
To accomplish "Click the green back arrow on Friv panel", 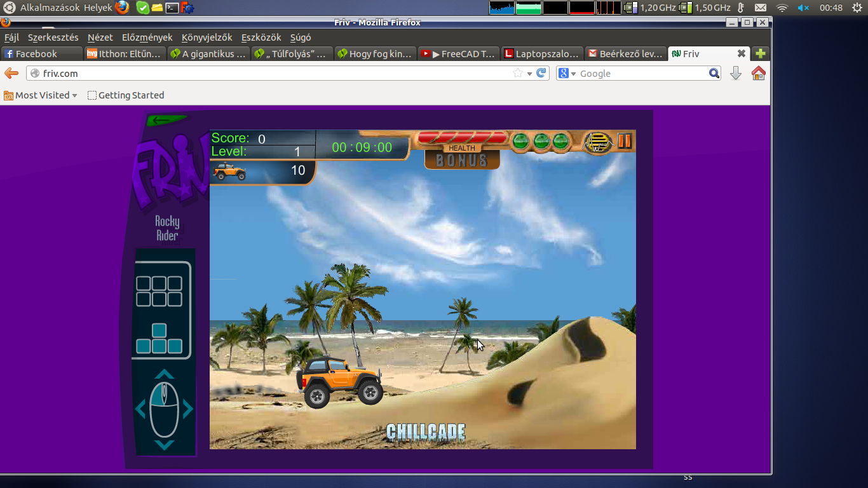I will click(166, 120).
